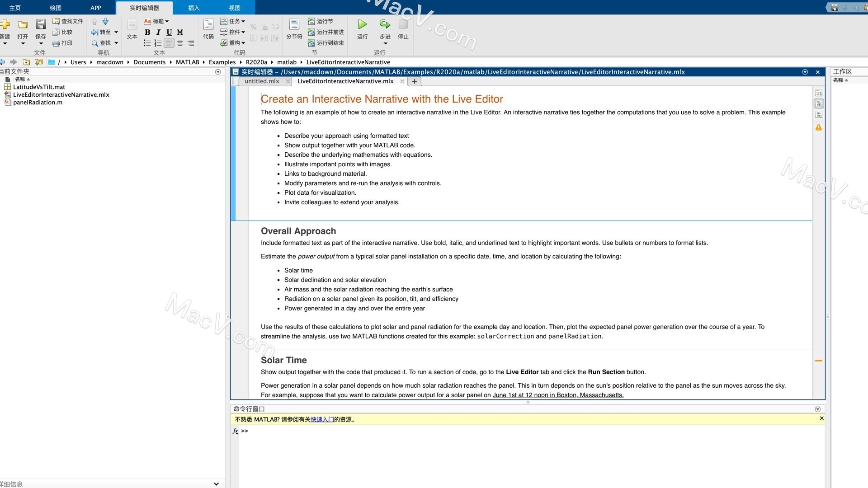Screen dimensions: 868x488
Task: Save the script with the 保存 disk icon
Action: pyautogui.click(x=41, y=25)
